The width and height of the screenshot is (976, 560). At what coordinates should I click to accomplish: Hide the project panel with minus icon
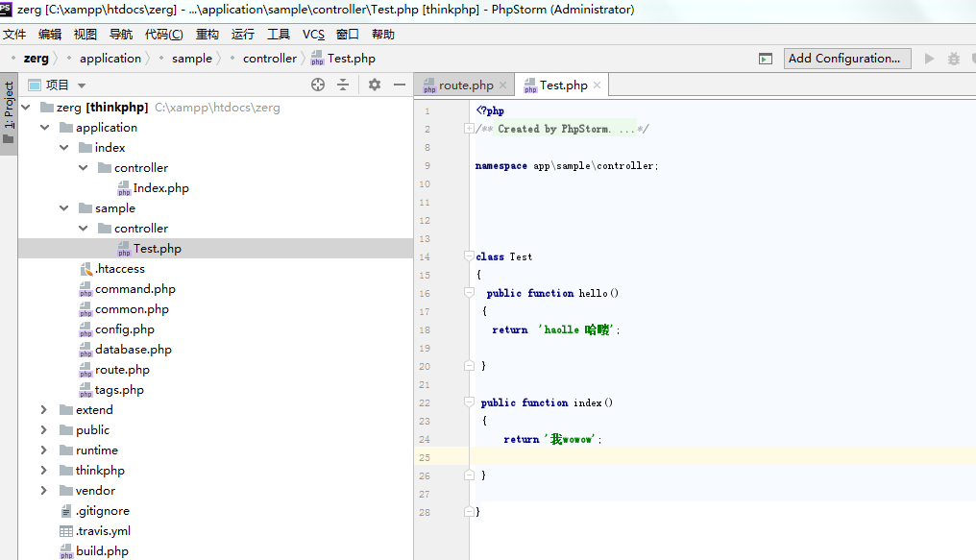pyautogui.click(x=400, y=85)
